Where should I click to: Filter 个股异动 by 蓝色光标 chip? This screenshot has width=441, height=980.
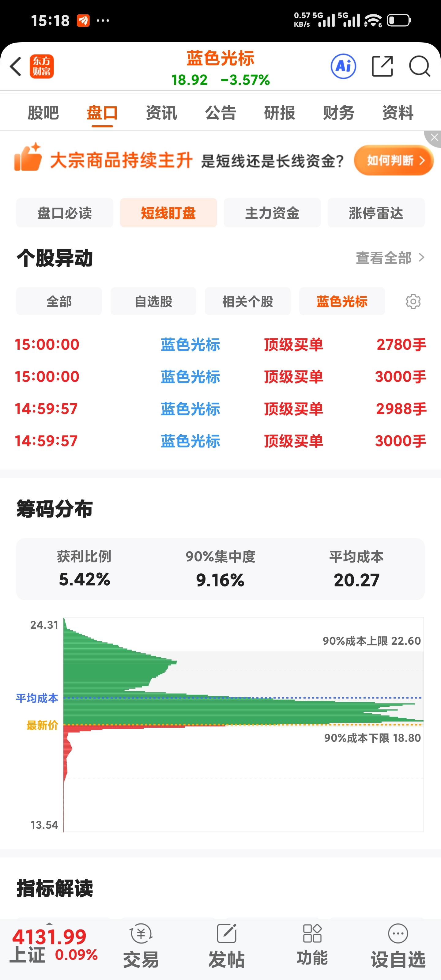pos(342,301)
